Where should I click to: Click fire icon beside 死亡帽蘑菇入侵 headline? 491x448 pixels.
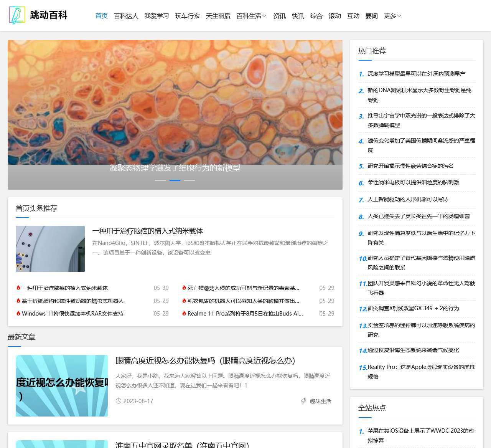(184, 288)
